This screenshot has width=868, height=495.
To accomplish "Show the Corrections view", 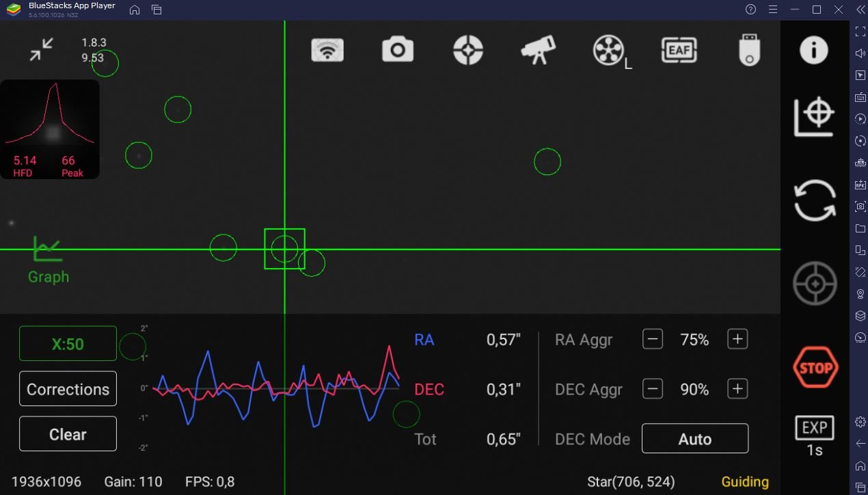I will click(68, 389).
